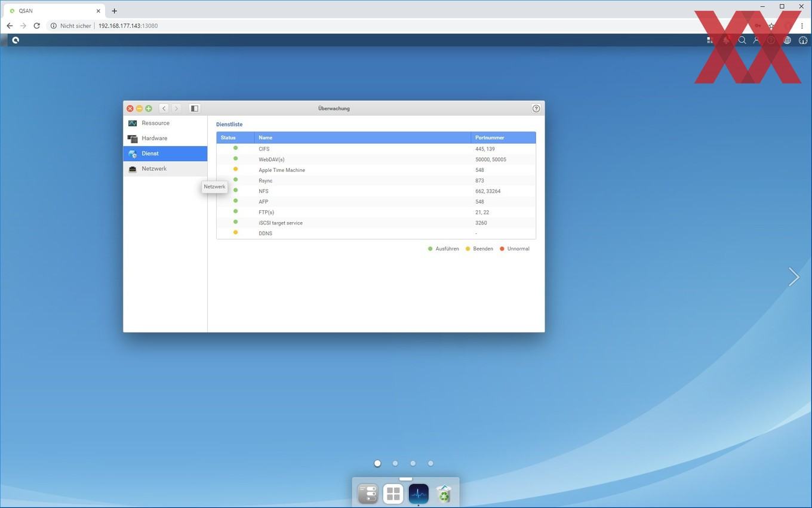Click port value 662, 33264
The image size is (812, 508).
click(488, 191)
